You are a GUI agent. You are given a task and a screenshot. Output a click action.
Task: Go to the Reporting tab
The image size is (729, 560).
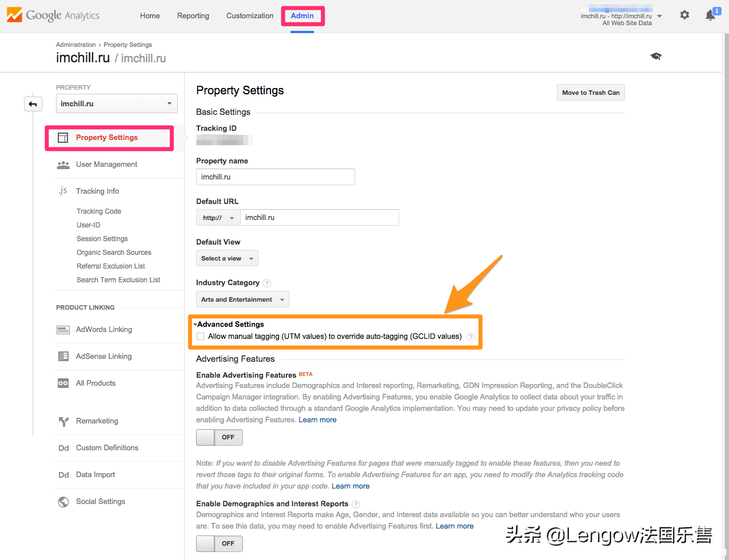193,16
